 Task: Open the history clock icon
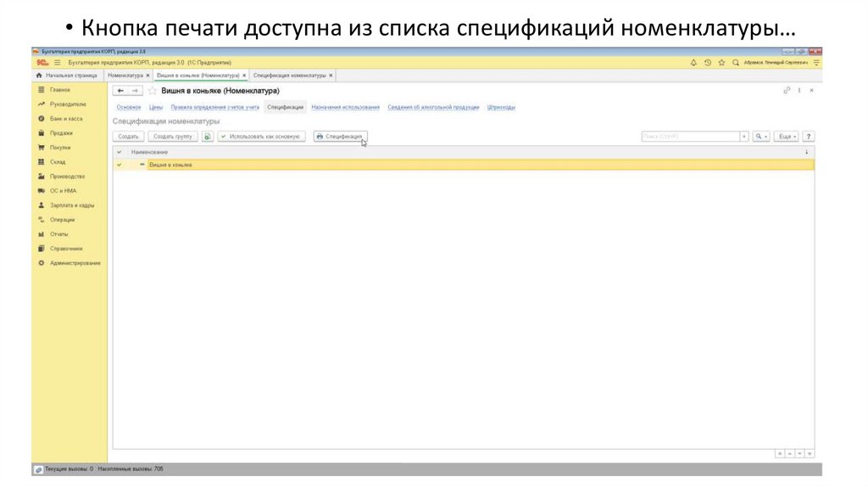pos(707,63)
